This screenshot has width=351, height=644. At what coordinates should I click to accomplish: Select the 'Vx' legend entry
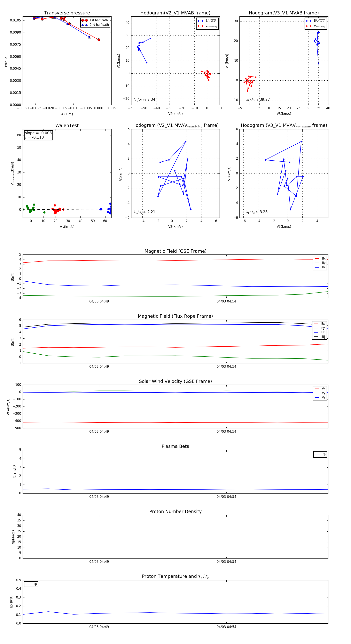[x=320, y=389]
